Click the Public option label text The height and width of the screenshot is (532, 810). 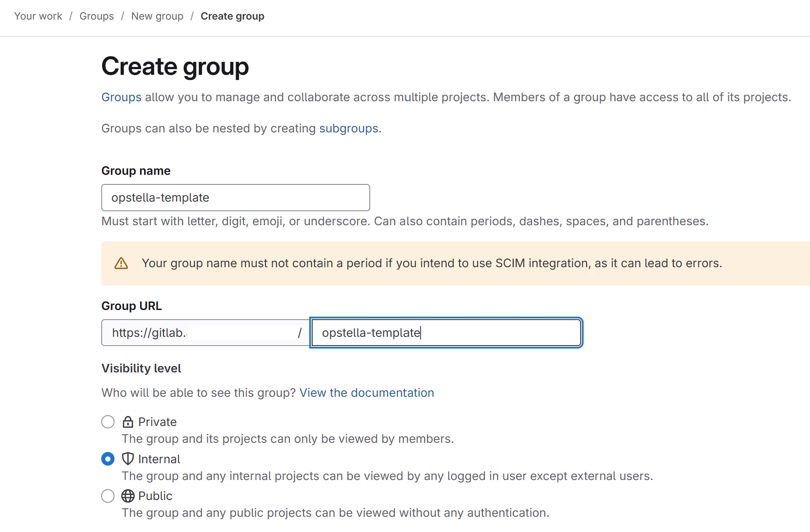tap(155, 496)
